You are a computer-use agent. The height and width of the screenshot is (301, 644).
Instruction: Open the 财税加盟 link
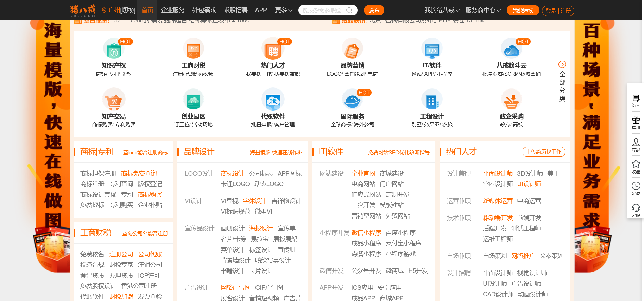121,297
